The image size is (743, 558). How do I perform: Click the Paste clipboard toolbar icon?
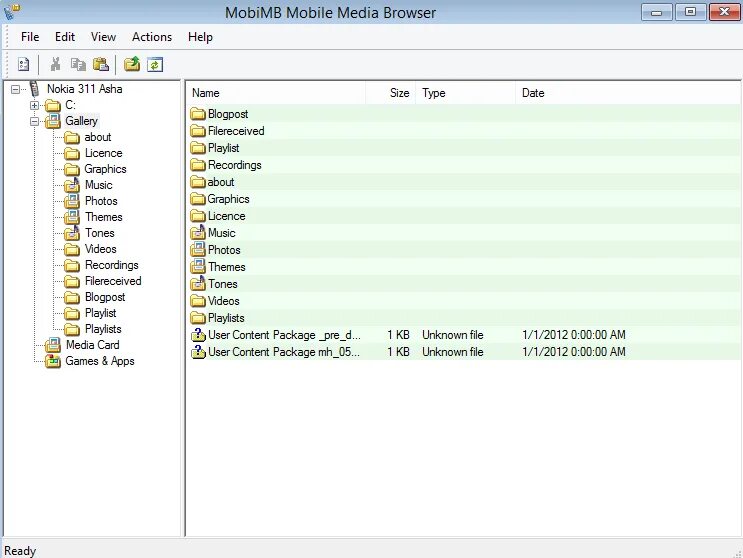point(100,64)
